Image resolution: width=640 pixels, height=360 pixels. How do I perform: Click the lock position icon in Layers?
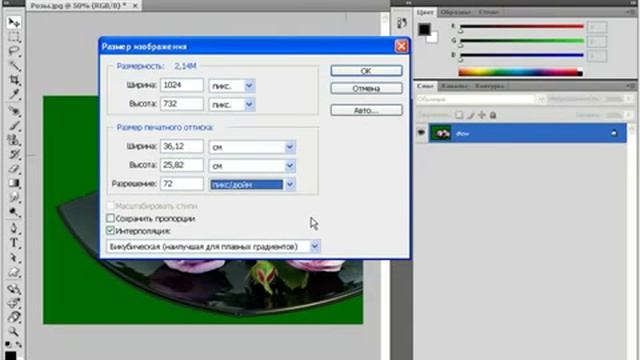482,116
